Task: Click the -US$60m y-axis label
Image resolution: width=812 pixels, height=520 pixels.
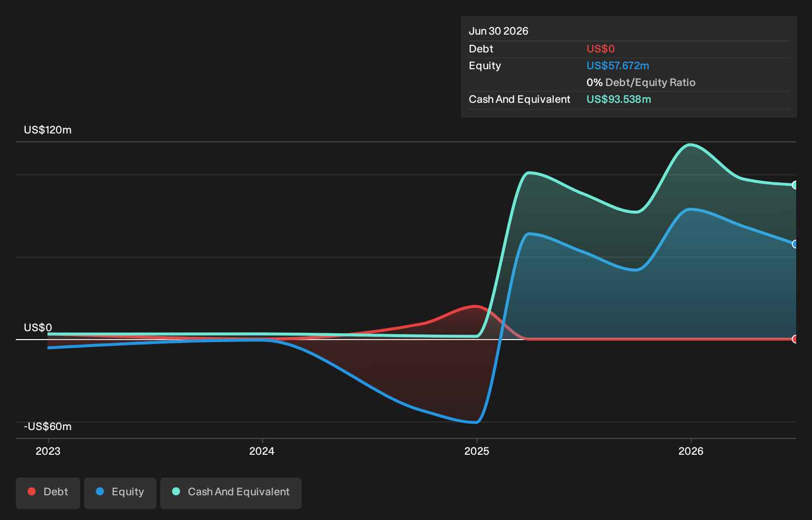Action: pyautogui.click(x=47, y=427)
